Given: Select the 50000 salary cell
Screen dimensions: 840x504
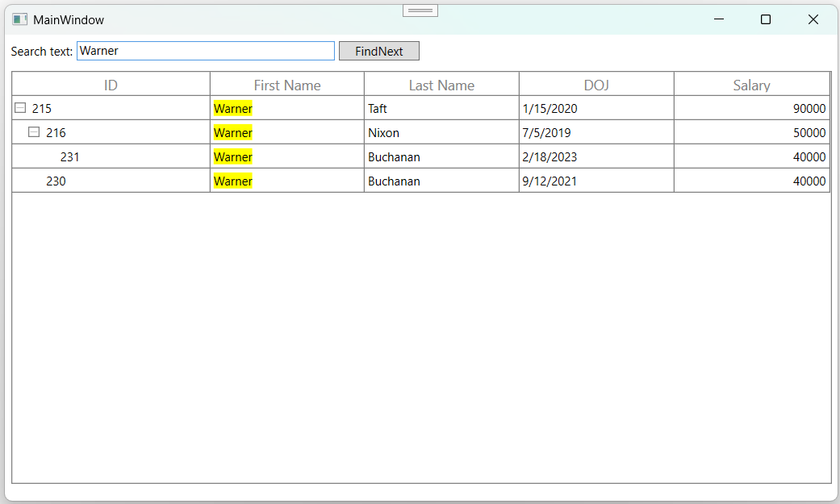Looking at the screenshot, I should click(751, 132).
